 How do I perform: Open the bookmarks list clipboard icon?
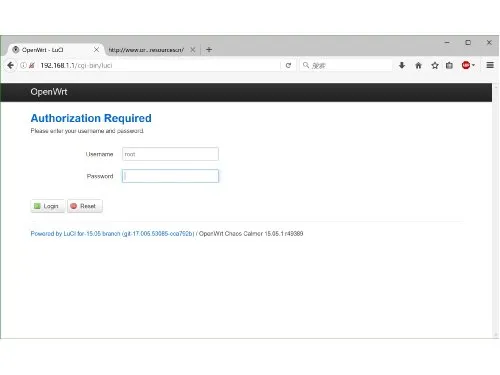pos(449,65)
